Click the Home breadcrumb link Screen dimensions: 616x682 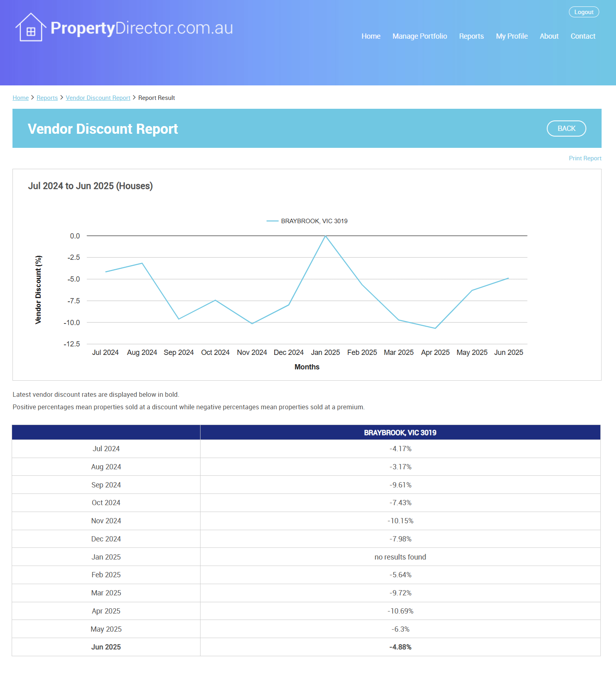(21, 98)
